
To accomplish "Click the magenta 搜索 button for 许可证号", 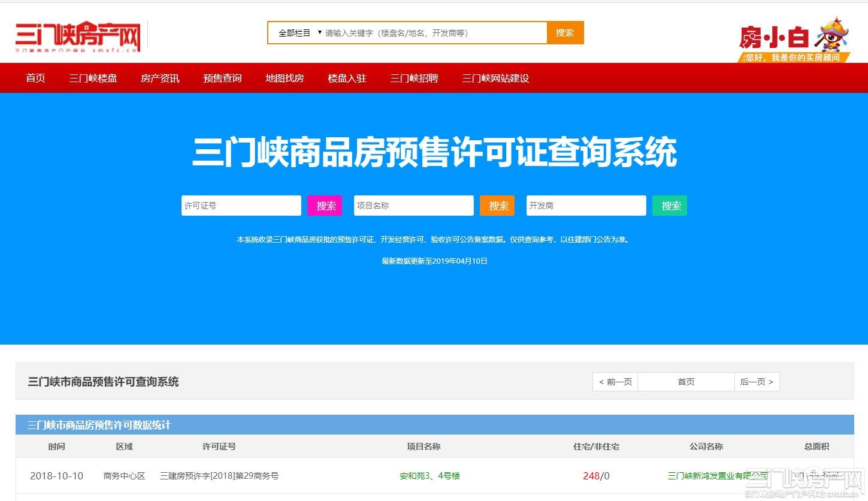I will click(x=326, y=206).
